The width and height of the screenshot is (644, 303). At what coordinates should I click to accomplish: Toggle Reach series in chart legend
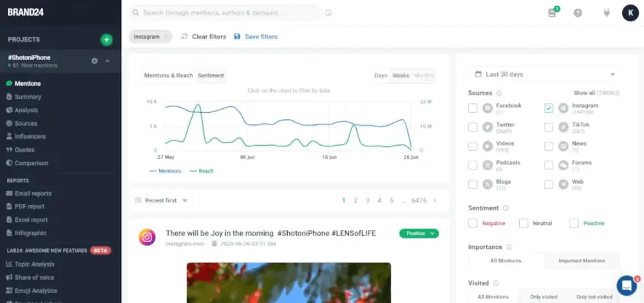click(202, 171)
